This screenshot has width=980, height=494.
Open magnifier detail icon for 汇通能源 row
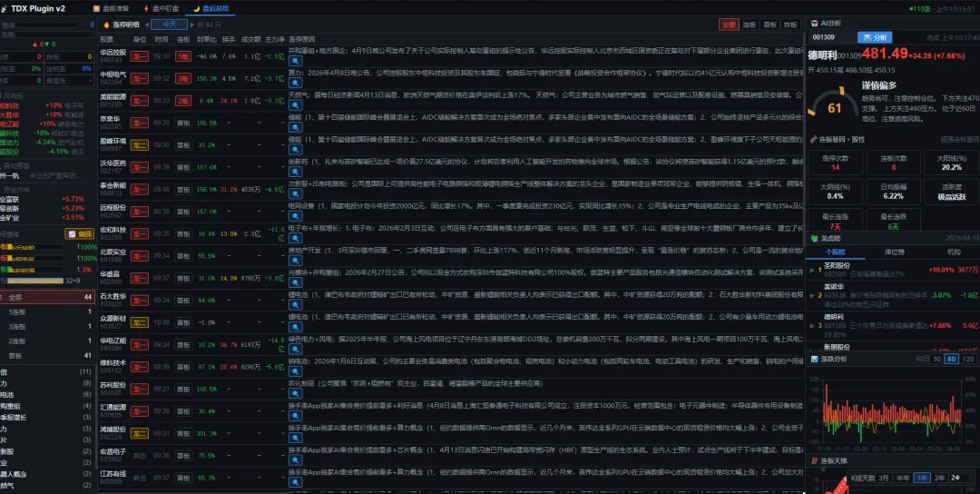click(x=295, y=415)
